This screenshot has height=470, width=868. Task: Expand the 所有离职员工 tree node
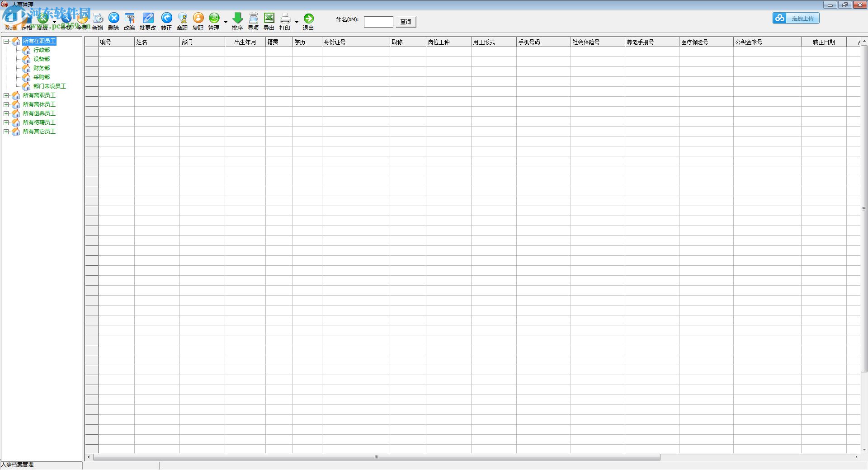click(6, 95)
